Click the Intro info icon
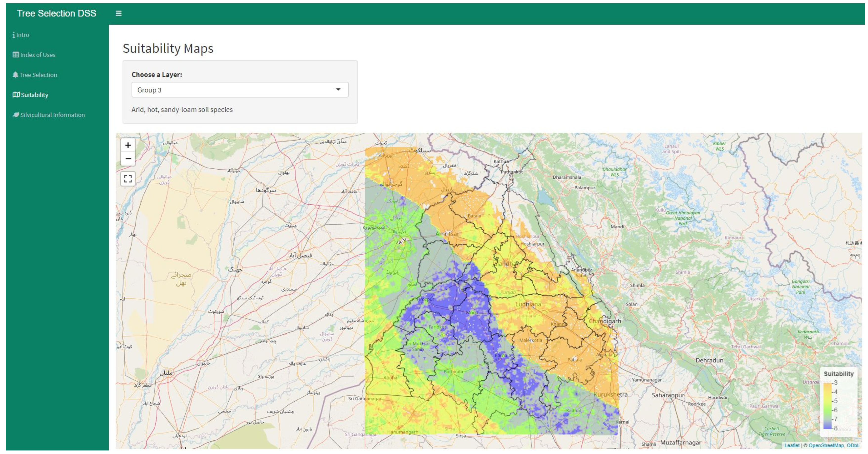Image resolution: width=868 pixels, height=454 pixels. click(x=14, y=35)
